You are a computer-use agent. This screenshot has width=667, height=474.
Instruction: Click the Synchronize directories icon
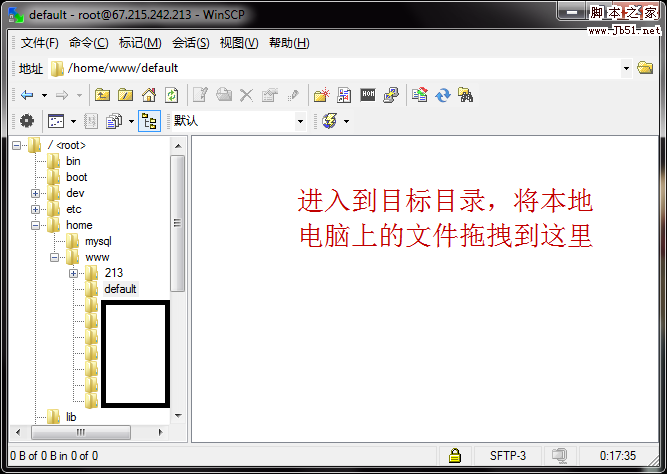click(x=419, y=95)
